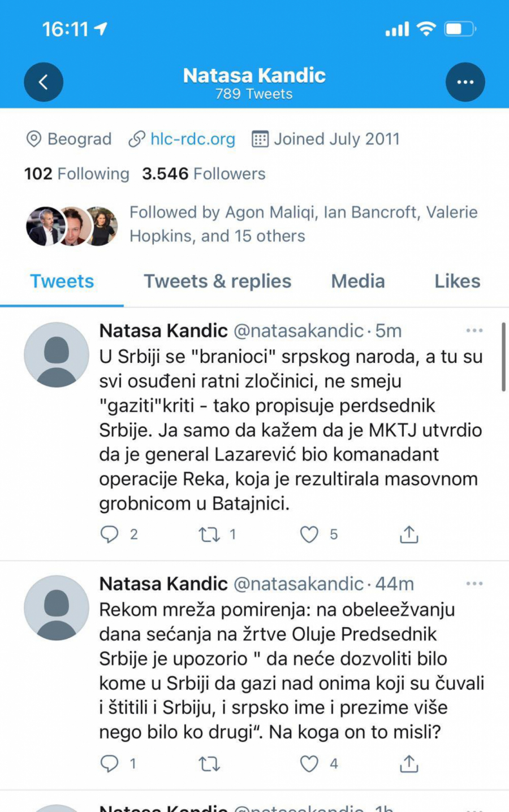Share the first tweet via share icon
Image resolution: width=509 pixels, height=812 pixels.
[x=408, y=534]
